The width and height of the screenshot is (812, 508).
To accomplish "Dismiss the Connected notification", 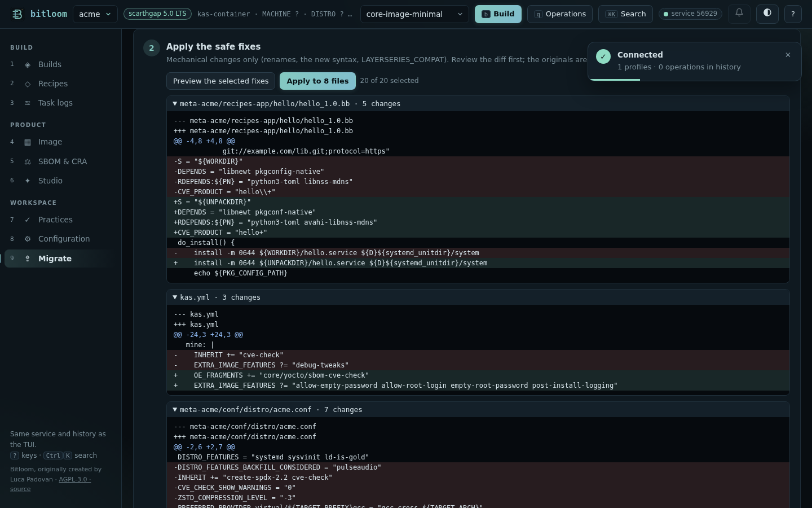I will point(788,55).
